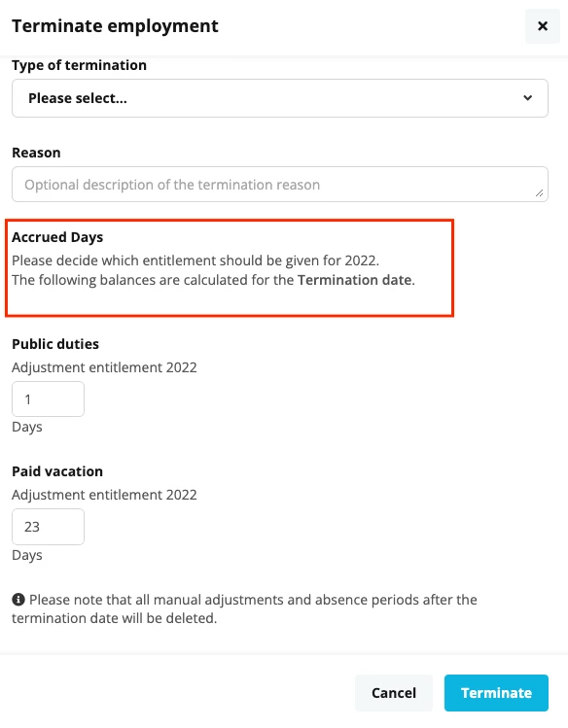
Task: Click the info icon beside the deletion note
Action: click(x=18, y=600)
